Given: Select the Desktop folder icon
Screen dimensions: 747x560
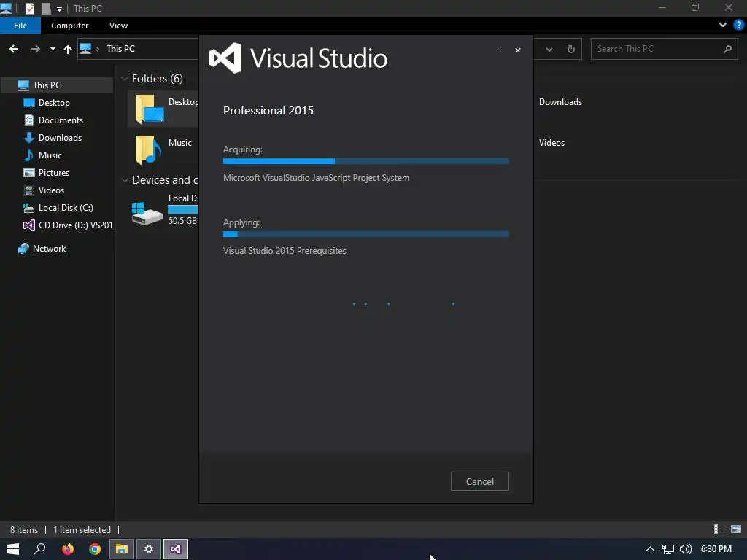Looking at the screenshot, I should click(149, 109).
